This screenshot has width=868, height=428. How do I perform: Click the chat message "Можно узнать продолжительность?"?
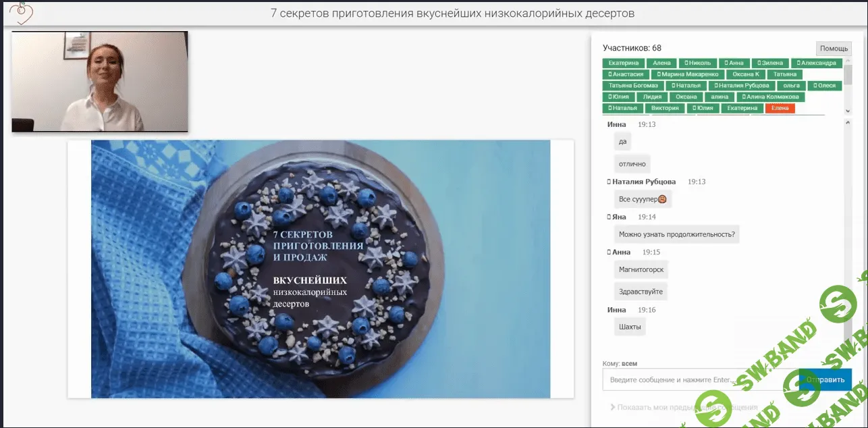tap(676, 234)
